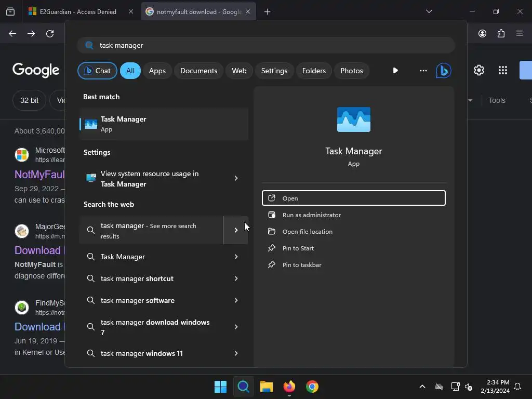The image size is (532, 399).
Task: Close the notmyfault download tab
Action: tap(248, 11)
